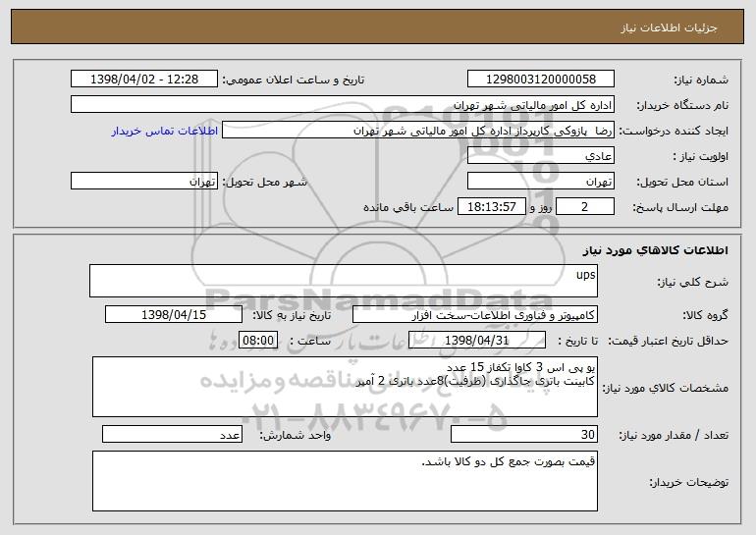Click the label تاریخ و ساعت اعلان عمومی
This screenshot has height=535, width=756.
[294, 80]
